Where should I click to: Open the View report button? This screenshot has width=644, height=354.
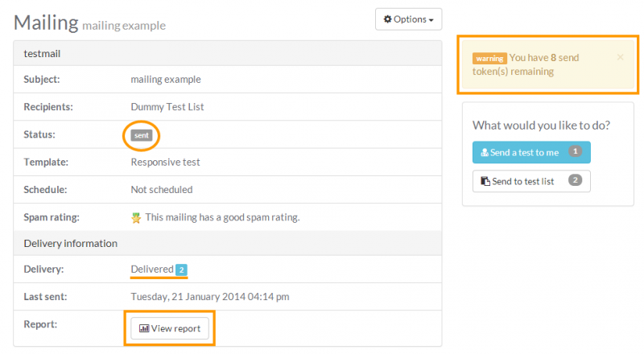coord(170,328)
